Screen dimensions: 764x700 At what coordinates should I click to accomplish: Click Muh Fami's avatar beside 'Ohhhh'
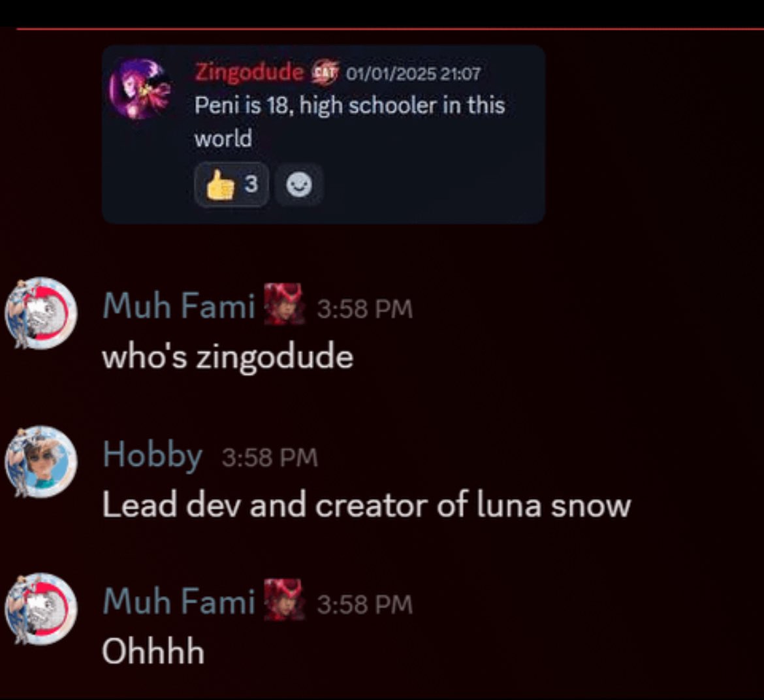pyautogui.click(x=41, y=609)
